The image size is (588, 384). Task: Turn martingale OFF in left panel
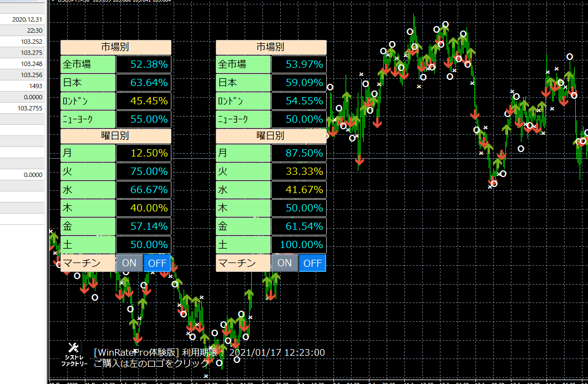click(x=157, y=263)
